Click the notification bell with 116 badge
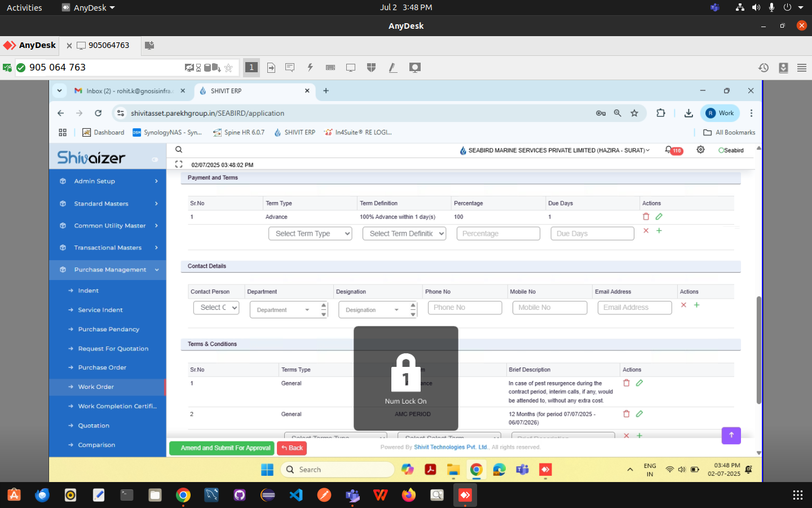Viewport: 812px width, 508px height. (669, 150)
